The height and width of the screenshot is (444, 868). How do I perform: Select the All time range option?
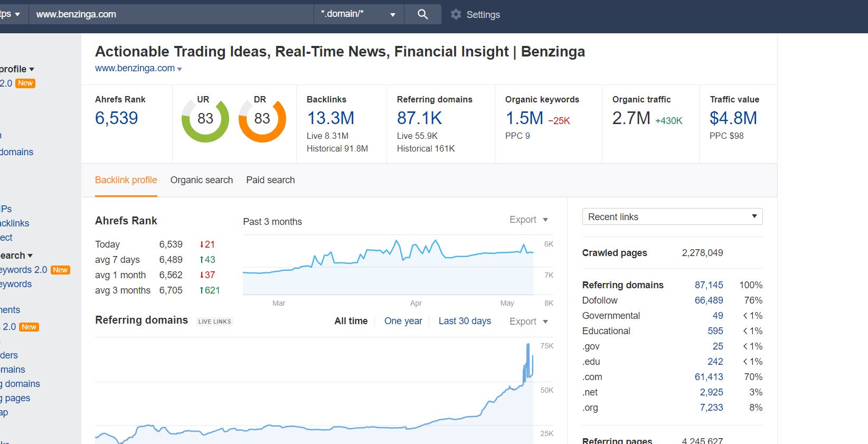pos(351,321)
